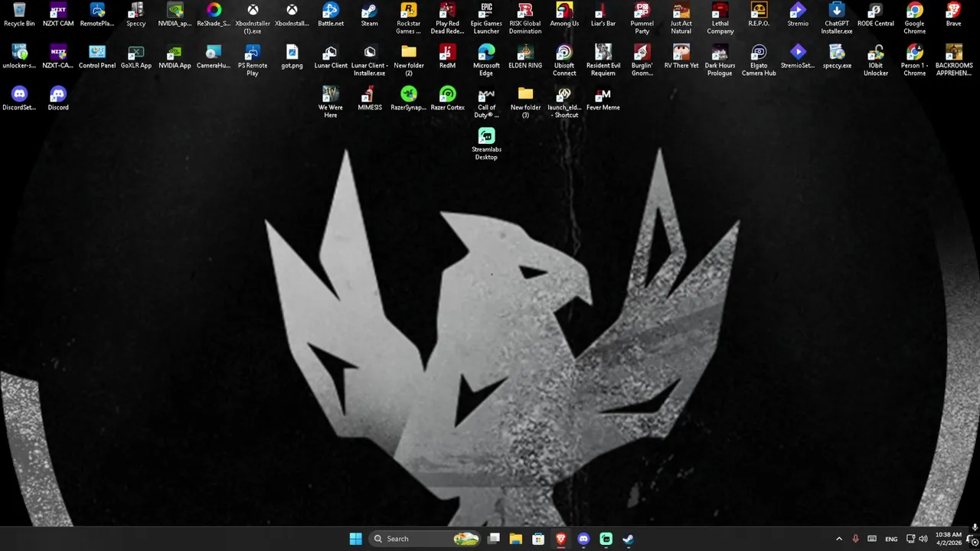Open the Speccy desktop shortcut
The height and width of the screenshot is (551, 980).
[x=136, y=15]
